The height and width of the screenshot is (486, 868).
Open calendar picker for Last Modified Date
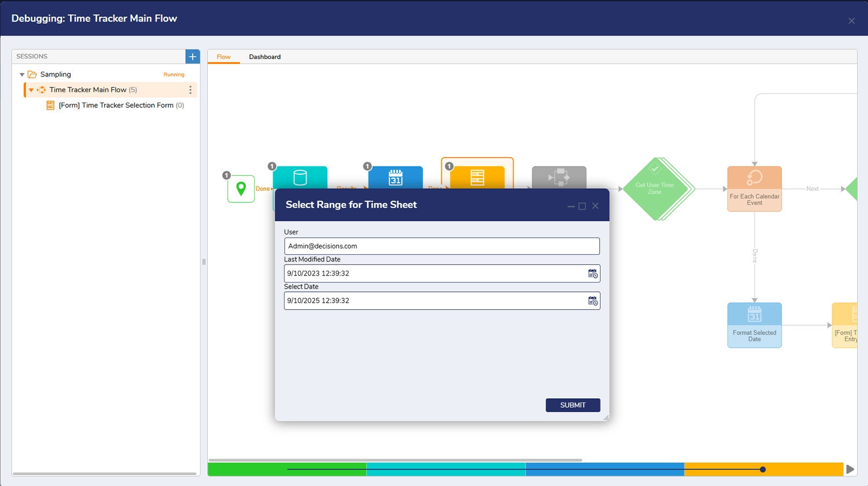pos(593,274)
